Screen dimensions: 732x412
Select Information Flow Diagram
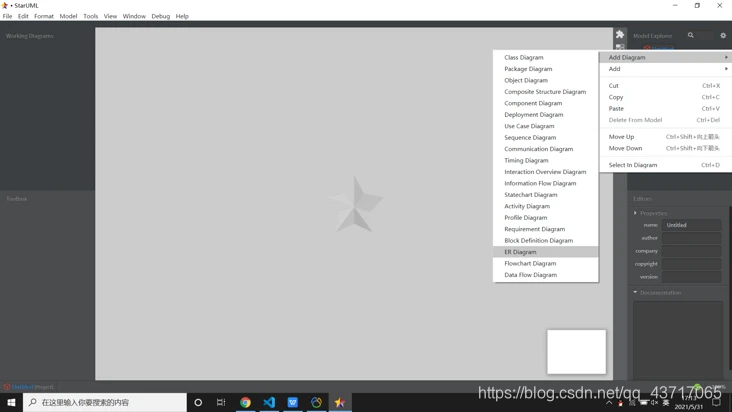point(546,183)
